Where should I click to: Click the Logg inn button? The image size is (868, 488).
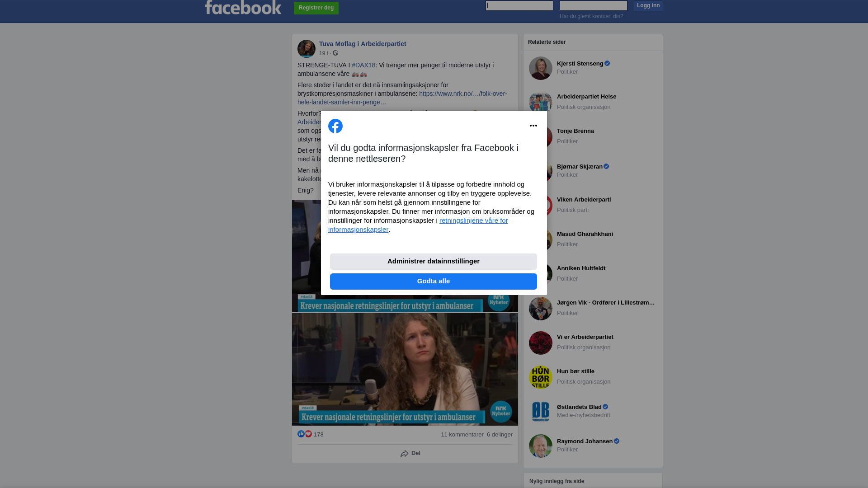(648, 5)
